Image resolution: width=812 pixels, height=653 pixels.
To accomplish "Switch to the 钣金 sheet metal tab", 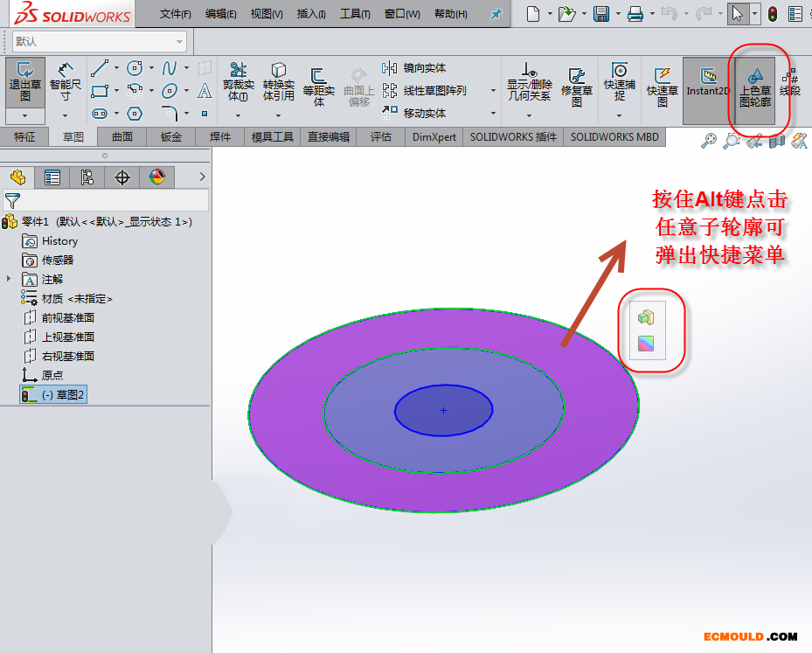I will pyautogui.click(x=171, y=137).
